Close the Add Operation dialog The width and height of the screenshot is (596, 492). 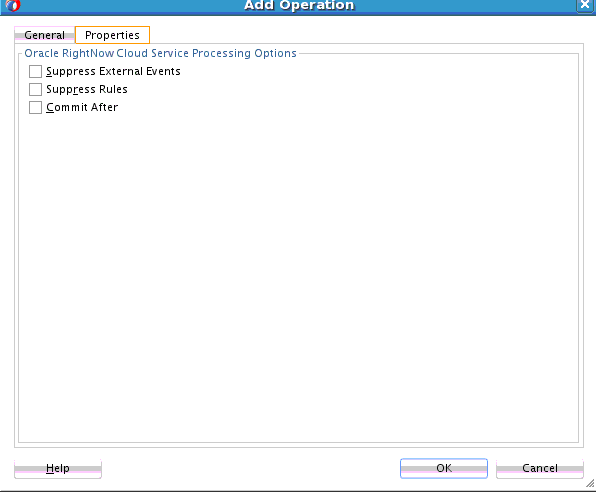pyautogui.click(x=585, y=5)
